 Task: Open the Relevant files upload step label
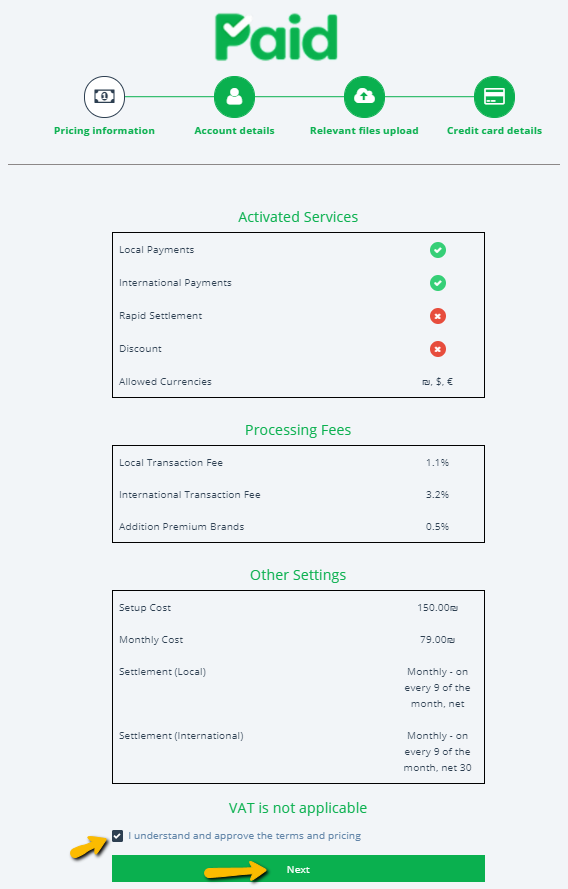tap(364, 130)
